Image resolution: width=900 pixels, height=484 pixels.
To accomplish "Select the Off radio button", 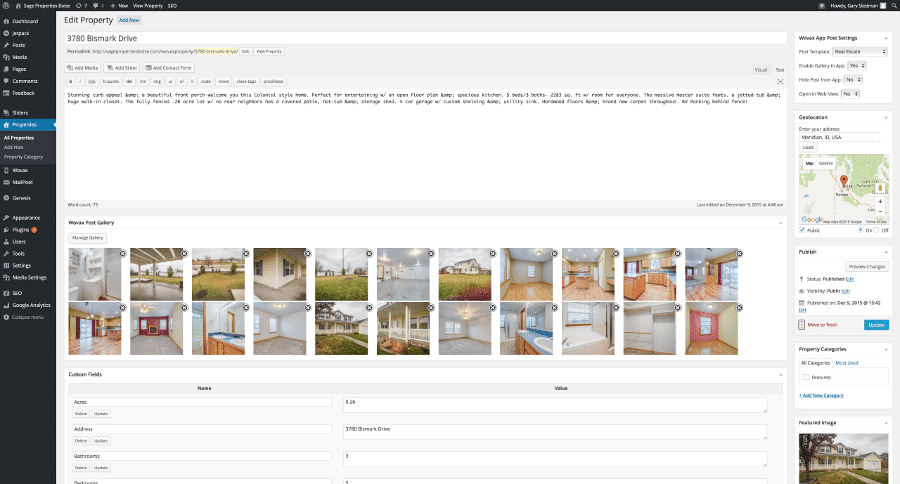I will coord(876,230).
